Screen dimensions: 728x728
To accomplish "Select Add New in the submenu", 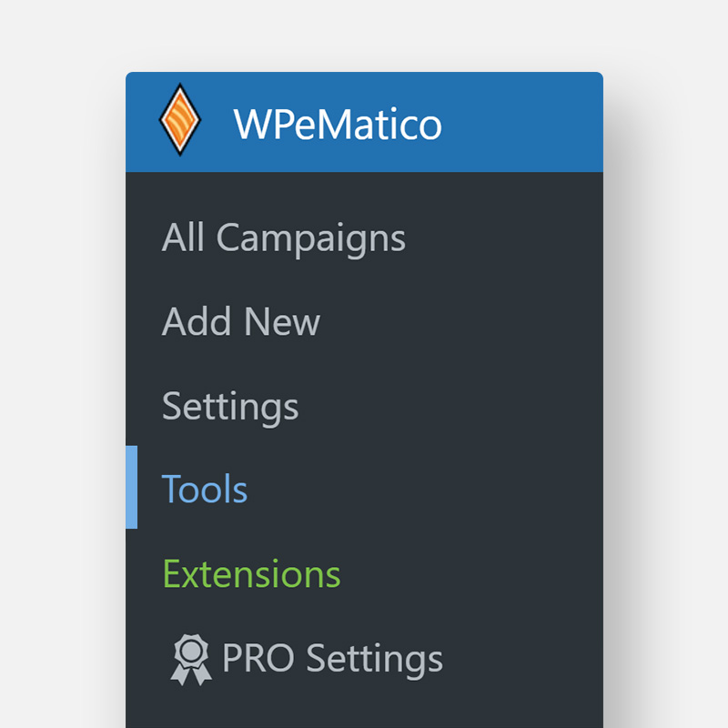I will click(241, 322).
